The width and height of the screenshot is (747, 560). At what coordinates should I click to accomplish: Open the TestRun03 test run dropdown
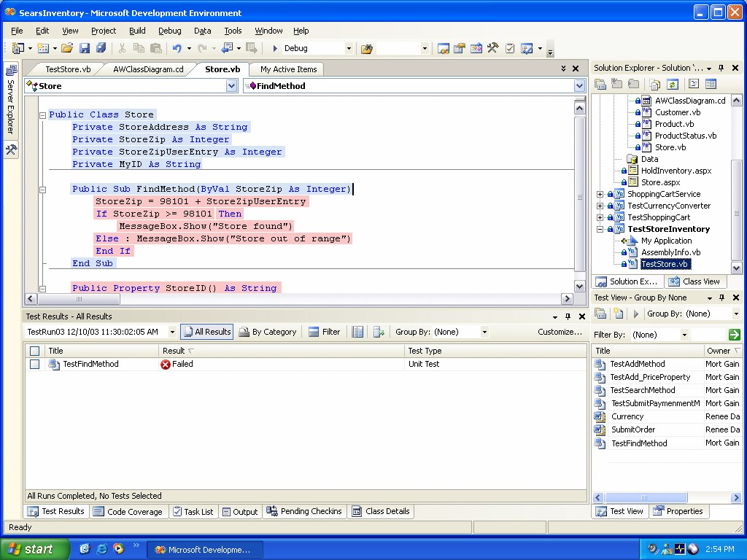pos(172,332)
